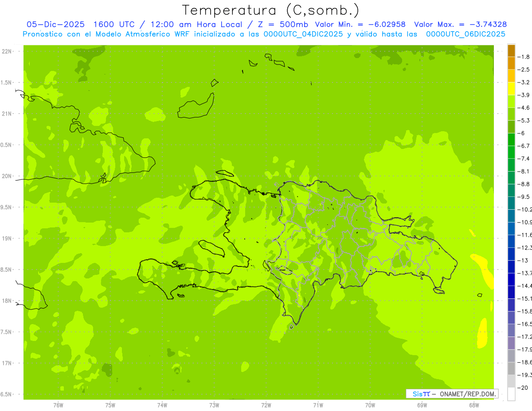This screenshot has width=532, height=411.
Task: Click the "69W" longitude label
Action: point(422,405)
